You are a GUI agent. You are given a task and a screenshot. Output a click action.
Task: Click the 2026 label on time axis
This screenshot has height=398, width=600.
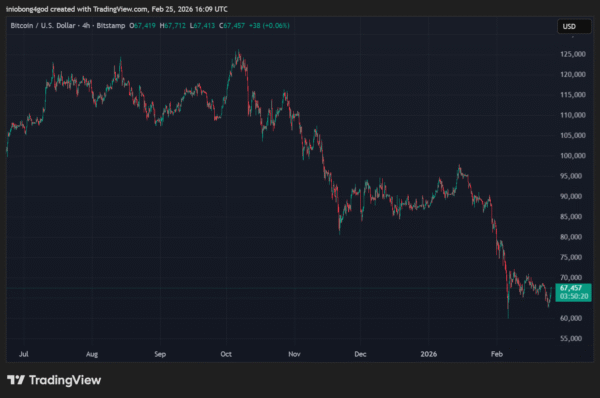(429, 354)
